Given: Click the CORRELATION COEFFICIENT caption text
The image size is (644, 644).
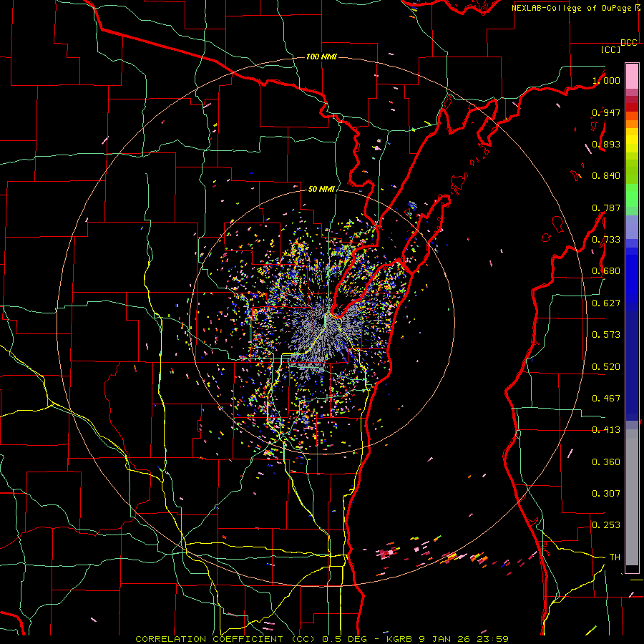Looking at the screenshot, I should (209, 639).
